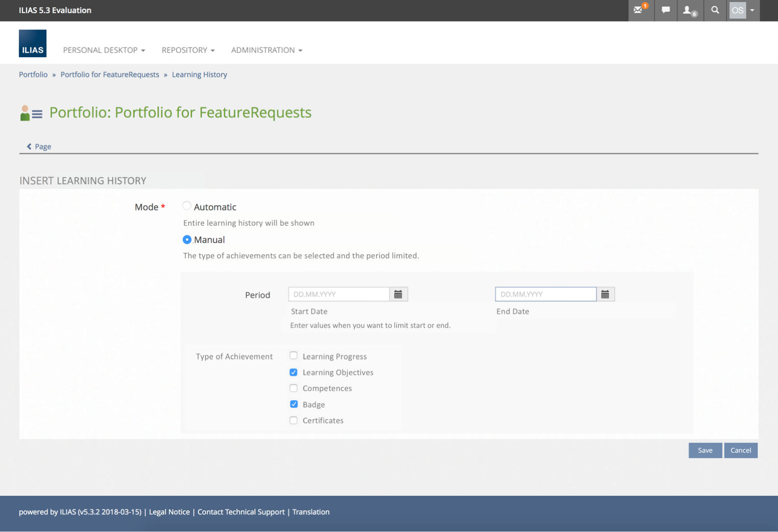Click into the Start Date input field

338,295
